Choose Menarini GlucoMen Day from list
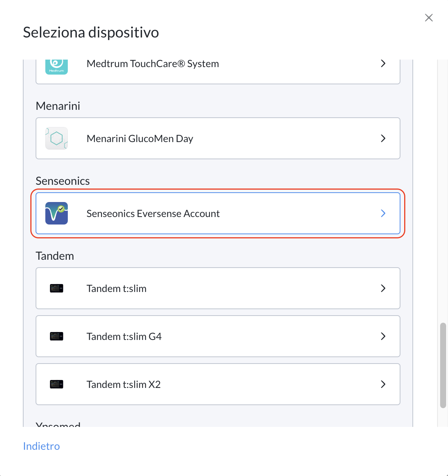This screenshot has height=476, width=448. [140, 139]
